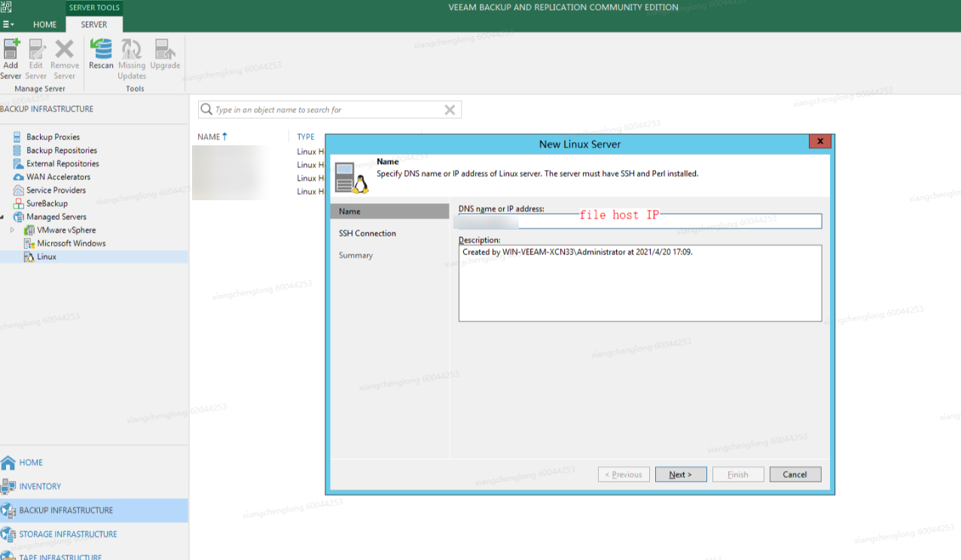Switch to the HOME ribbon tab

point(44,24)
